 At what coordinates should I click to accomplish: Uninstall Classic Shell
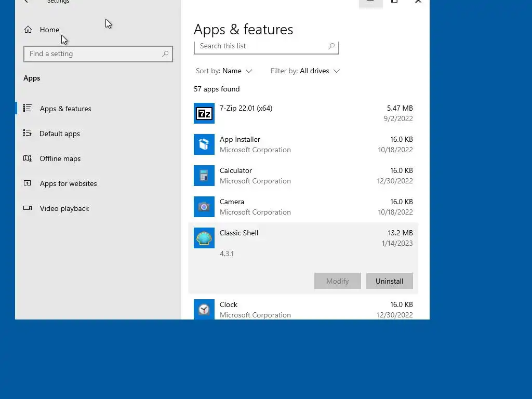(390, 281)
